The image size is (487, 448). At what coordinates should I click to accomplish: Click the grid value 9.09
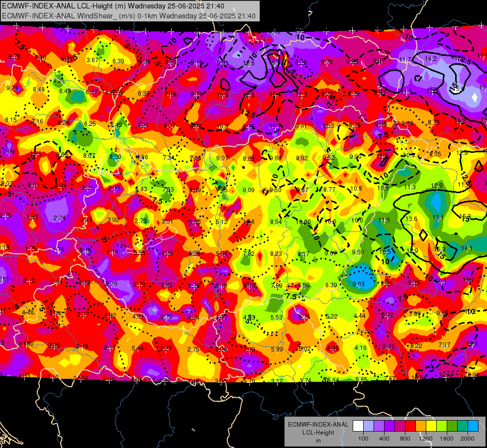click(x=248, y=190)
